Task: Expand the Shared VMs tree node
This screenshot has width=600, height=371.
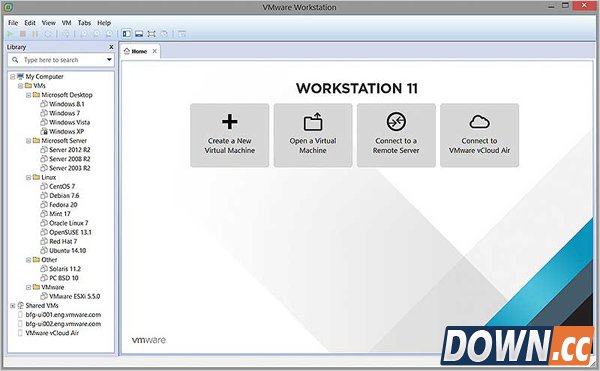Action: [x=13, y=306]
